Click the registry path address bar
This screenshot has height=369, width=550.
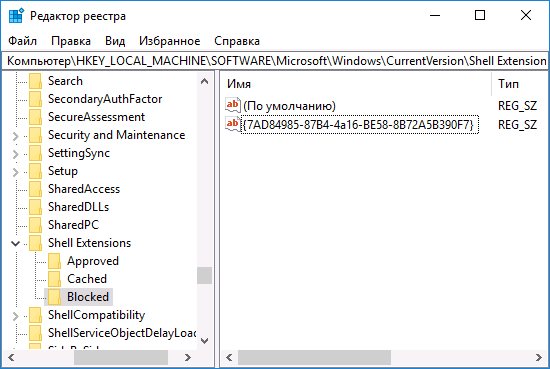point(275,61)
